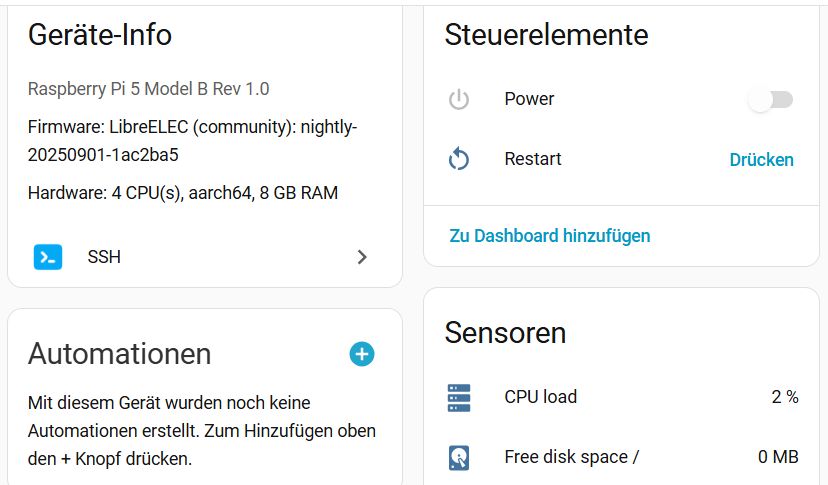Open the CPU load sensor entry
This screenshot has height=485, width=828.
[x=622, y=397]
